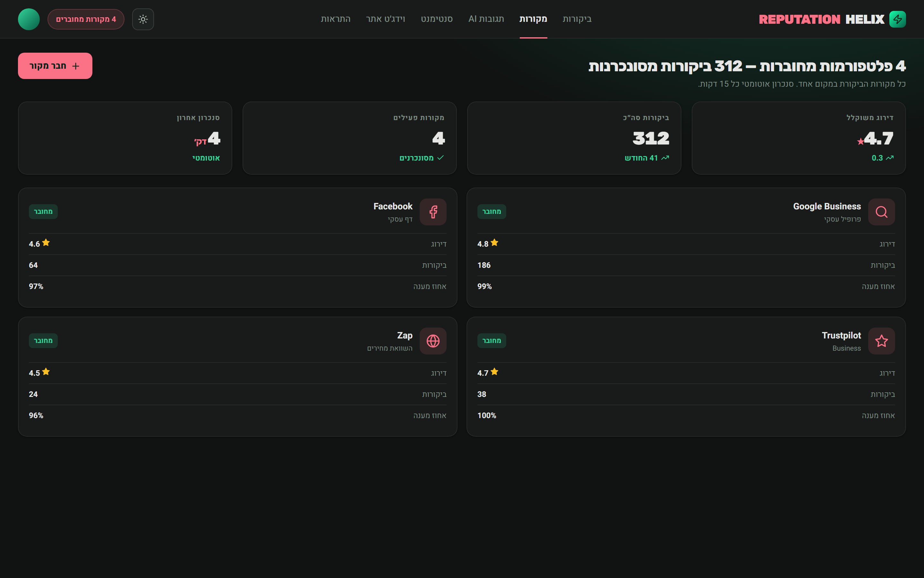Click Google Business response rate 99%
This screenshot has height=578, width=924.
pos(484,287)
